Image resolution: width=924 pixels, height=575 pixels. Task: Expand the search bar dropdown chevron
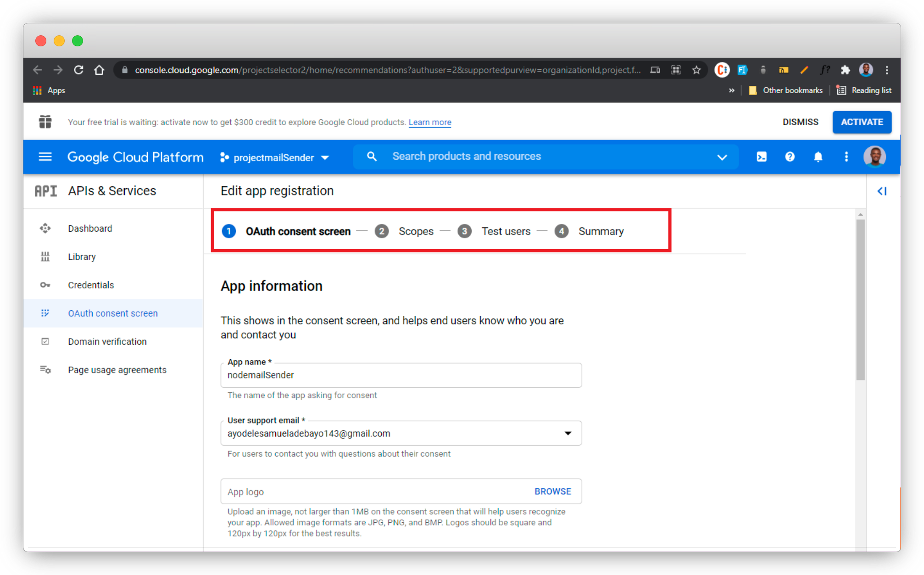tap(722, 157)
